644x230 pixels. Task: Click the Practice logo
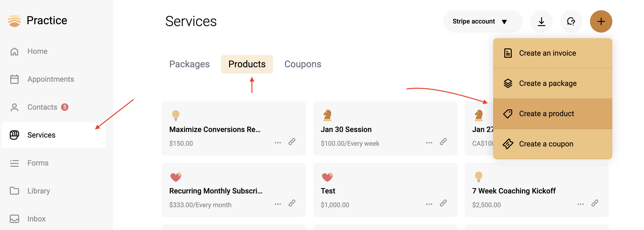click(x=37, y=20)
